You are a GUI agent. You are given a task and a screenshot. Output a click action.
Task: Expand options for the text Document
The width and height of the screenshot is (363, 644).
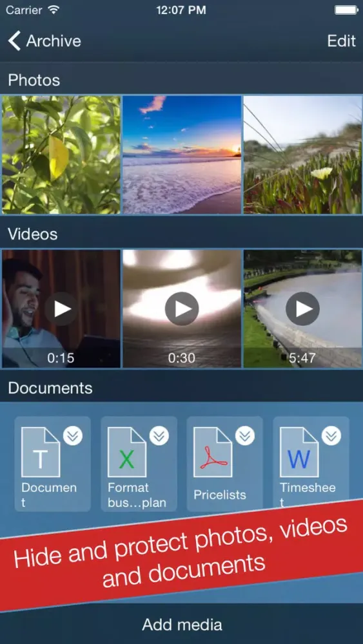[x=73, y=436]
